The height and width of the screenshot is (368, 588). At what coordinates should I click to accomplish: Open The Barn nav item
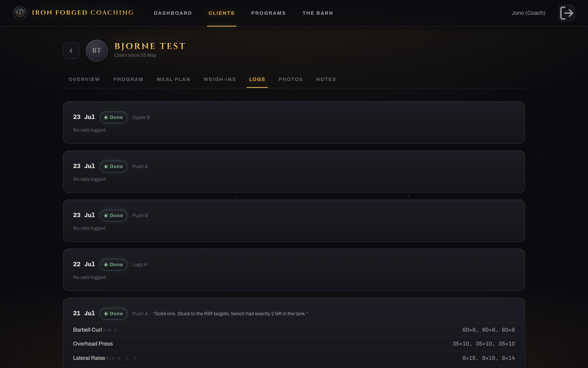pos(317,13)
